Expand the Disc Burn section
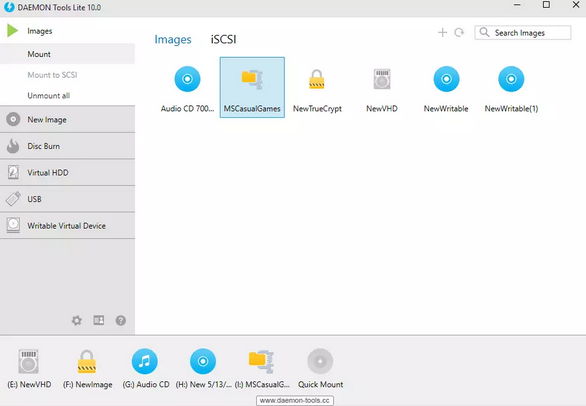586x406 pixels. [67, 146]
